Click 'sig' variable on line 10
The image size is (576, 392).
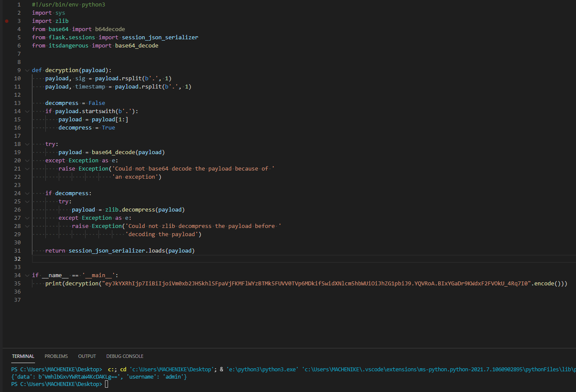[x=80, y=78]
